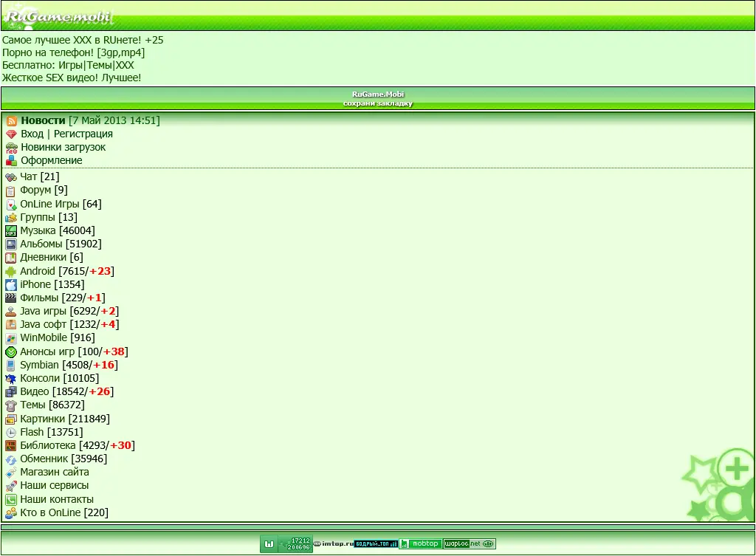Click the arrows icon beside Обменник
756x556 pixels.
click(10, 459)
